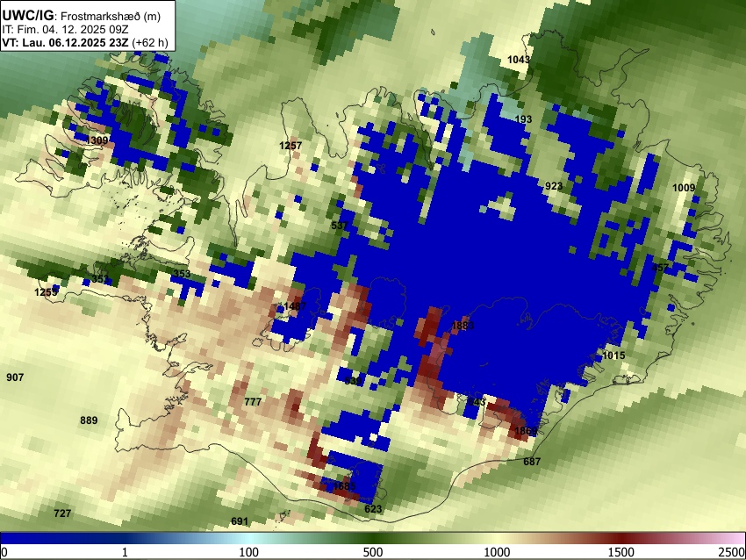Click the map value 537
Image resolution: width=746 pixels, height=560 pixels.
[340, 225]
